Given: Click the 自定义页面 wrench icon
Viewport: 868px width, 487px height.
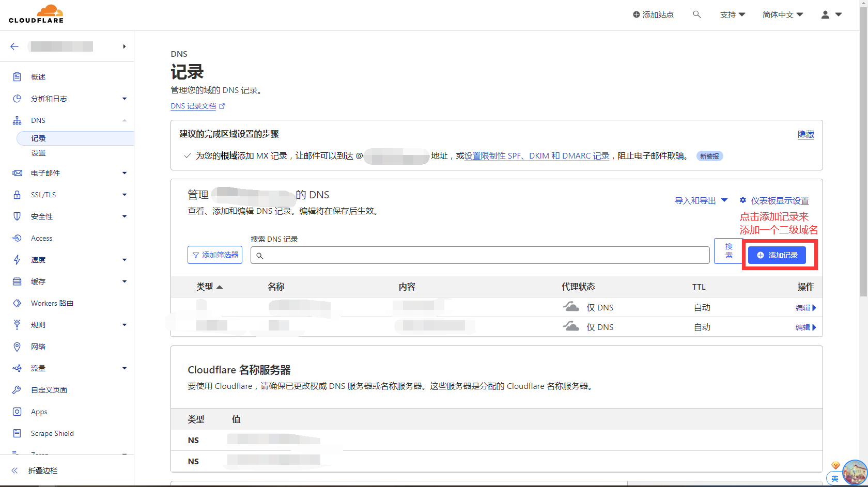Looking at the screenshot, I should click(x=17, y=390).
